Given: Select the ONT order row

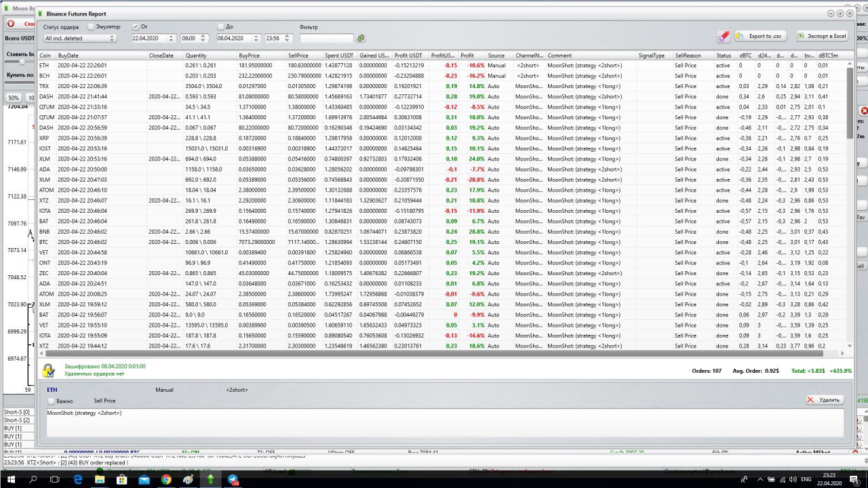Looking at the screenshot, I should click(x=441, y=263).
